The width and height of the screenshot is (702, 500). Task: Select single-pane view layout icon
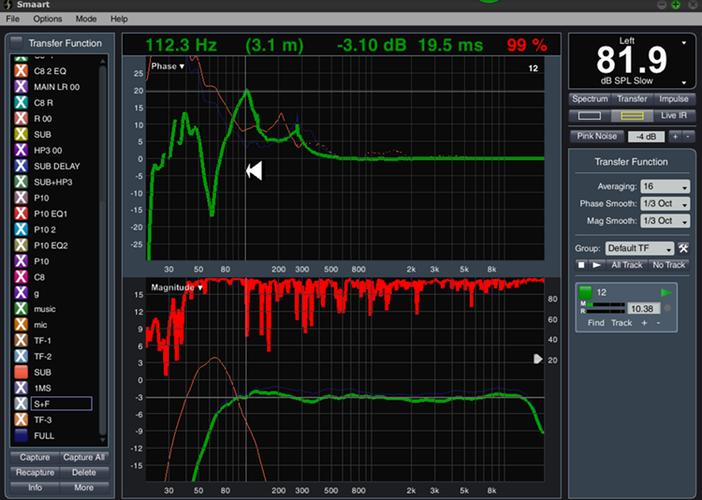(x=589, y=115)
